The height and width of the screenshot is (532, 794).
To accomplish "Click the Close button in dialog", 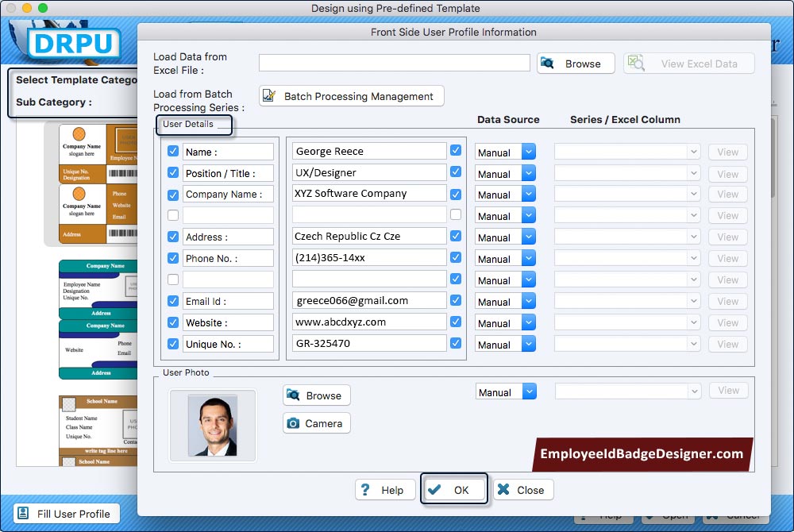I will 523,489.
